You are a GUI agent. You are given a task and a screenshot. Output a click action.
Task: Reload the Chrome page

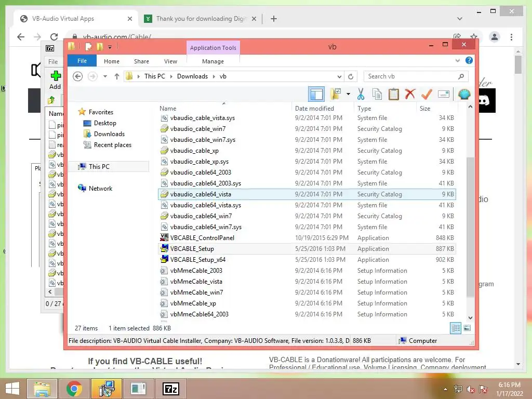click(x=54, y=37)
